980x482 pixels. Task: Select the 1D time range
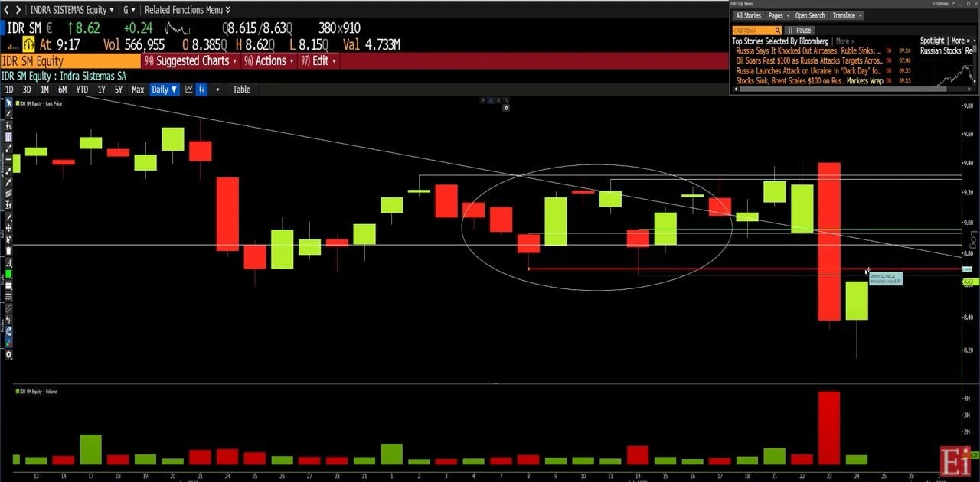pyautogui.click(x=9, y=90)
